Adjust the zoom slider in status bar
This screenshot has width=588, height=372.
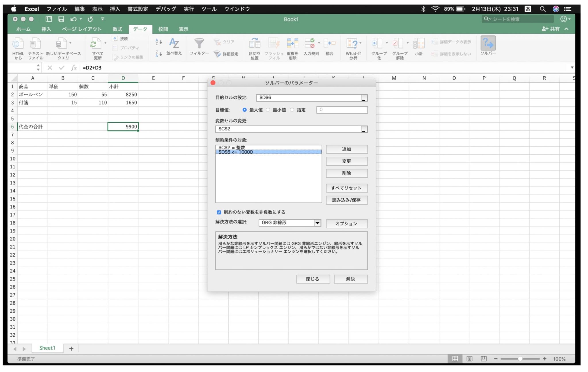pos(520,359)
